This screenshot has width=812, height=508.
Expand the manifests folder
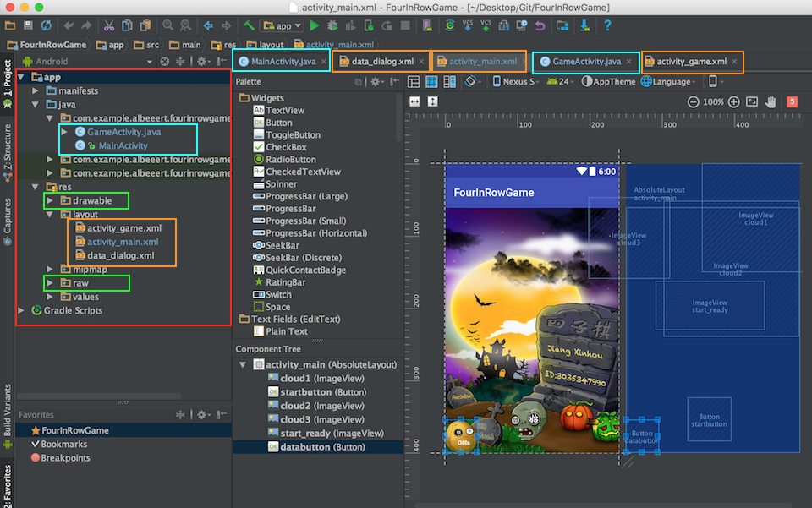pyautogui.click(x=36, y=90)
